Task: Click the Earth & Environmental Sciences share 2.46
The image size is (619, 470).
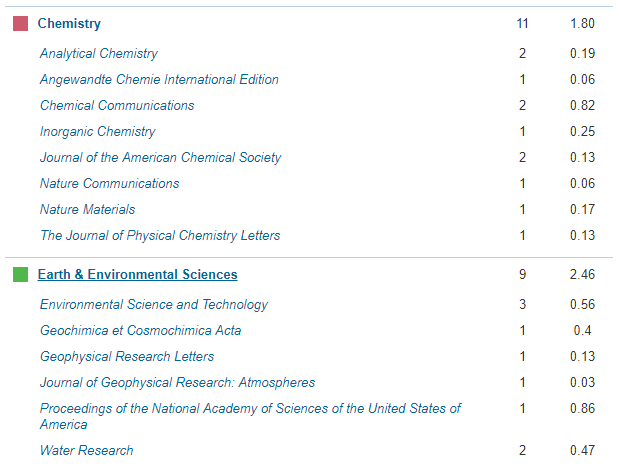Action: pos(582,274)
